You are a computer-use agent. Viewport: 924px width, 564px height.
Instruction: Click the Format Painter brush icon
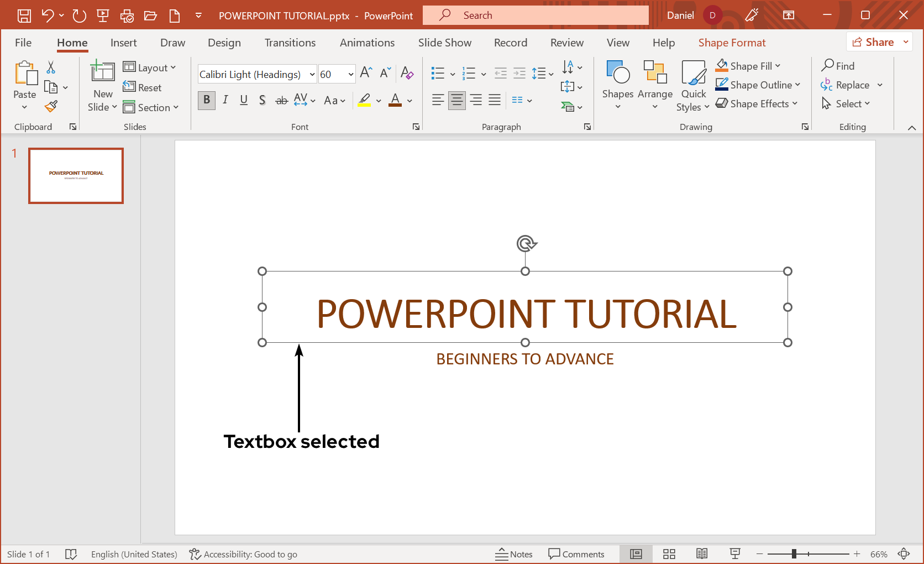tap(51, 106)
